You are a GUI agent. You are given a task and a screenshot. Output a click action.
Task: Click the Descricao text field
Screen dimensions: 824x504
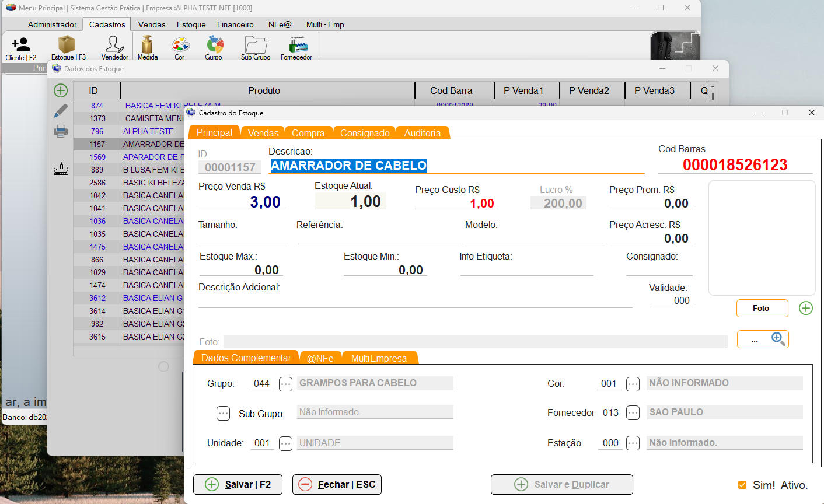pyautogui.click(x=456, y=166)
